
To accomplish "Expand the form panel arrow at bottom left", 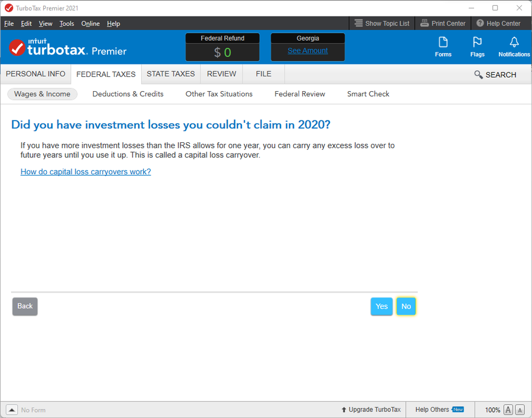I will [x=12, y=410].
